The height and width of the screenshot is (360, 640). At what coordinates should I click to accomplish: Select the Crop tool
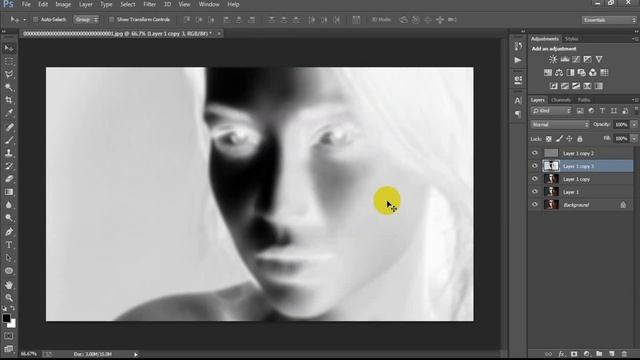[x=9, y=100]
